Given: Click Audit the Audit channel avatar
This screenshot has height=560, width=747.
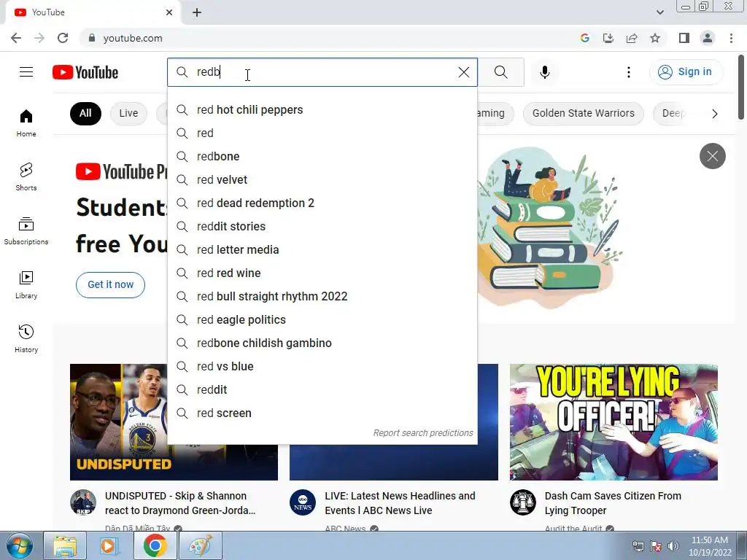Looking at the screenshot, I should 522,502.
